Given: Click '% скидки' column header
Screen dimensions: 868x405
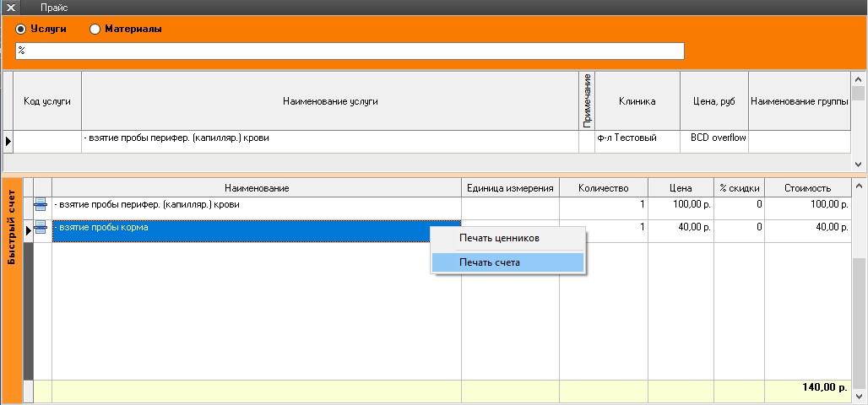Looking at the screenshot, I should coord(739,187).
